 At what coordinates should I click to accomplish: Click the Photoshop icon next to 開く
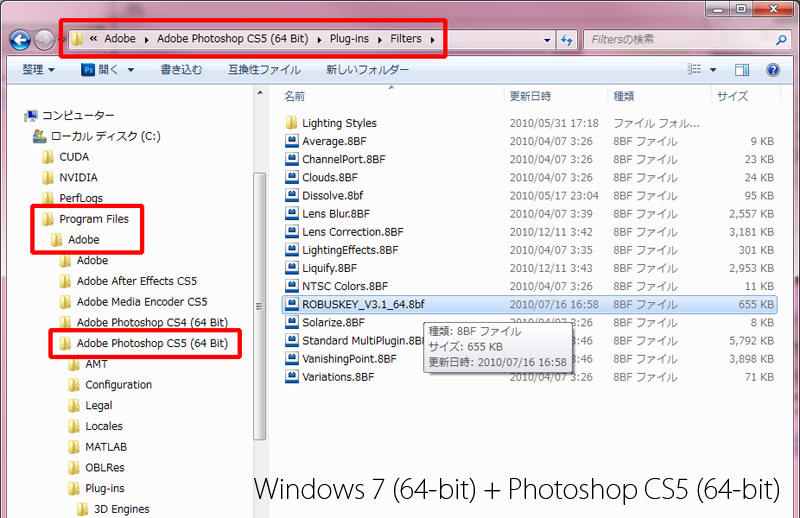[x=88, y=70]
